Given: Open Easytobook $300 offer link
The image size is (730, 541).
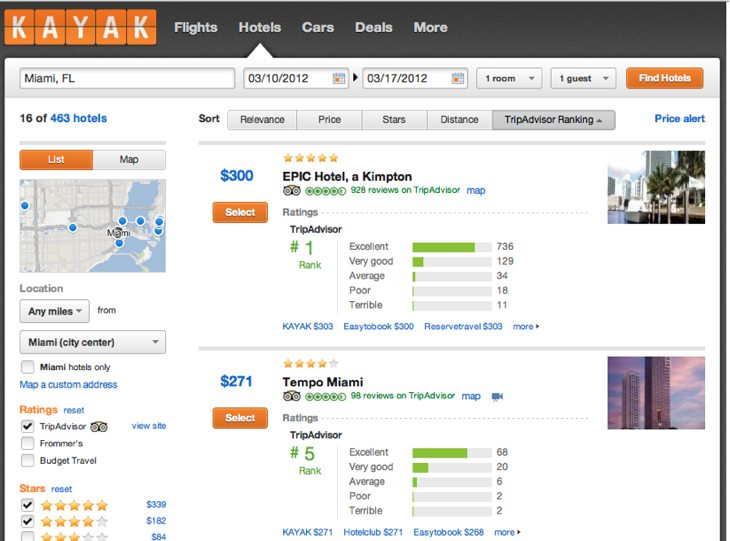Looking at the screenshot, I should [x=379, y=326].
